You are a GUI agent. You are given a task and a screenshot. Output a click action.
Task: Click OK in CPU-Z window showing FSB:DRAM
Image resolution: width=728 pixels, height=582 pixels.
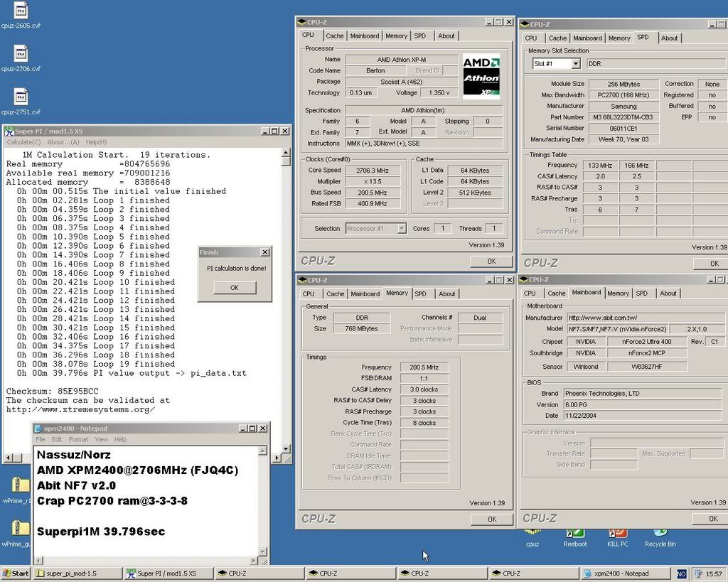492,519
